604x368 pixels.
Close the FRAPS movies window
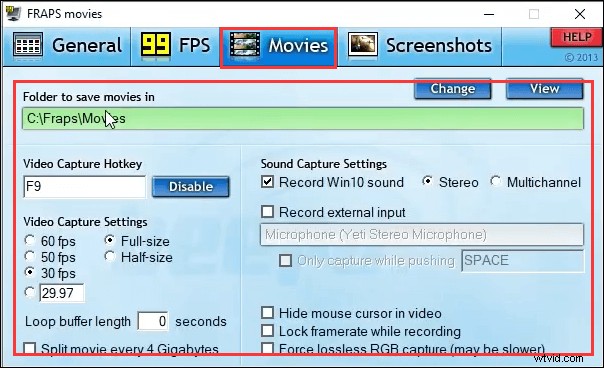point(580,14)
